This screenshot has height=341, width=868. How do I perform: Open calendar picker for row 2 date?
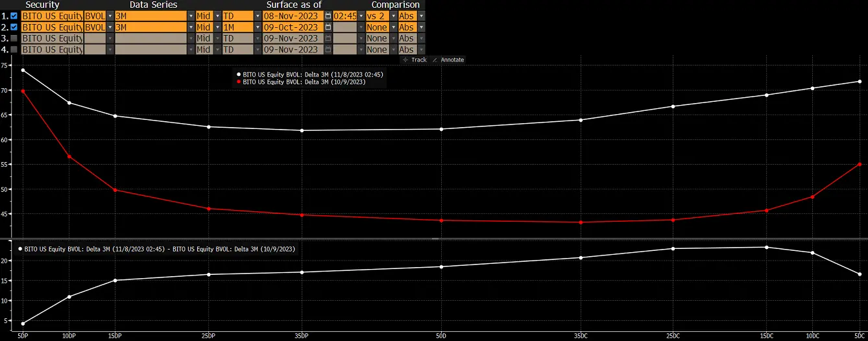click(x=328, y=27)
